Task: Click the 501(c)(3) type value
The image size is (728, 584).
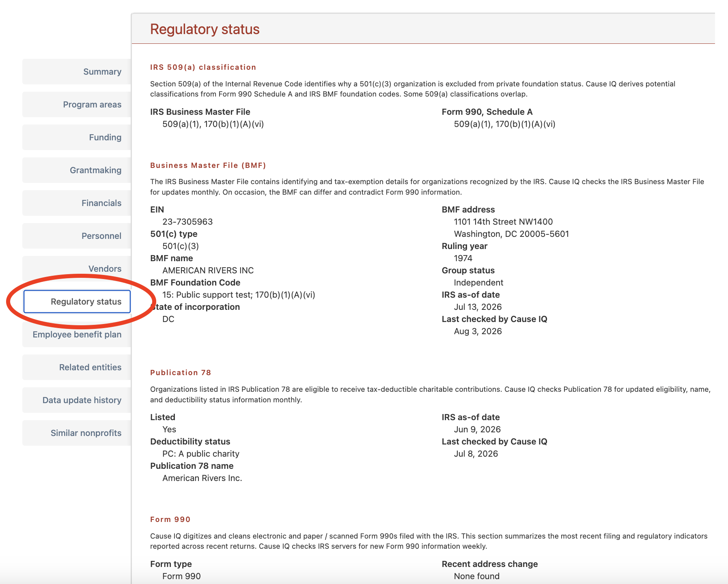Action: [x=181, y=246]
